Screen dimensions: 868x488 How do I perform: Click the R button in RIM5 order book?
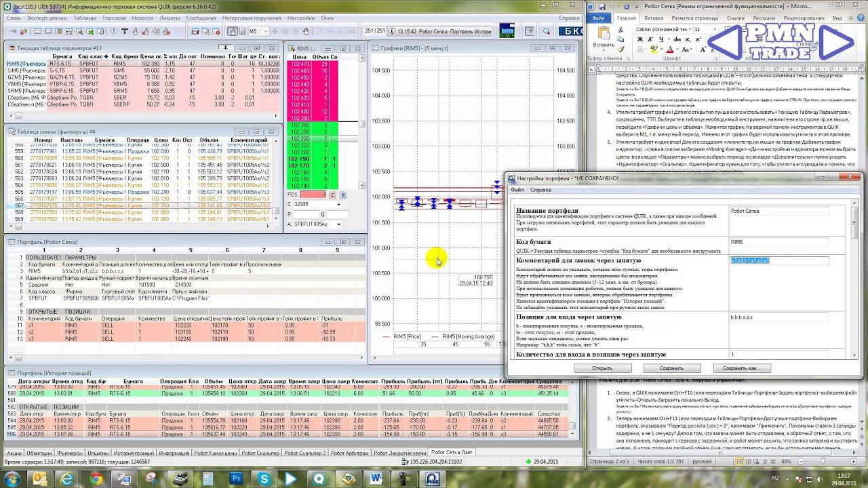coord(343,195)
